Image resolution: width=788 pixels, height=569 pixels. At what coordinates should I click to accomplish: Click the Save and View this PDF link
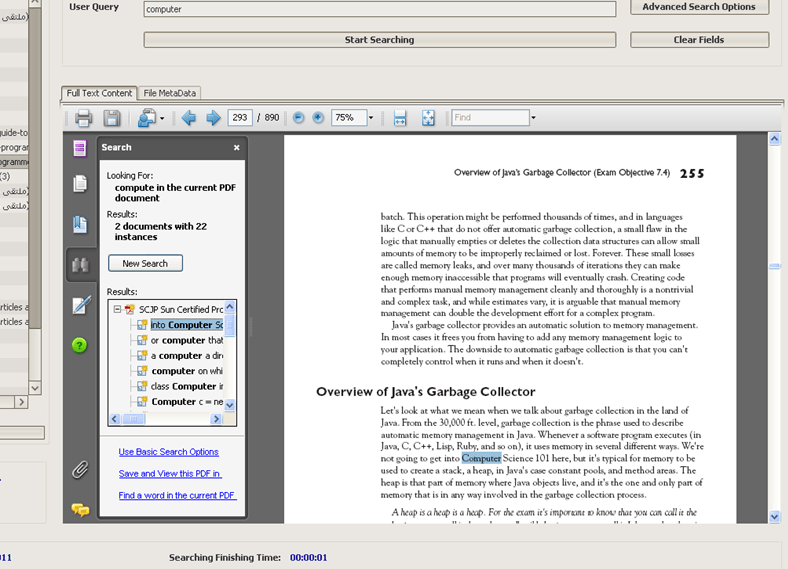point(170,473)
